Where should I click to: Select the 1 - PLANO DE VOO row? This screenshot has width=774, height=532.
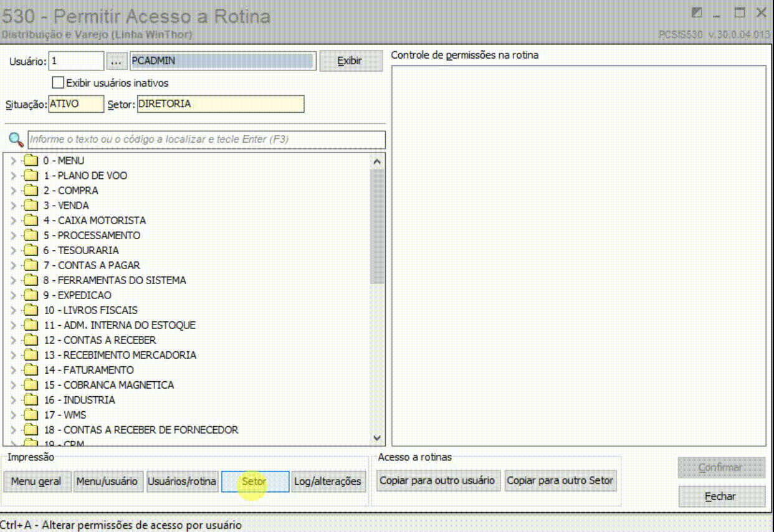85,176
